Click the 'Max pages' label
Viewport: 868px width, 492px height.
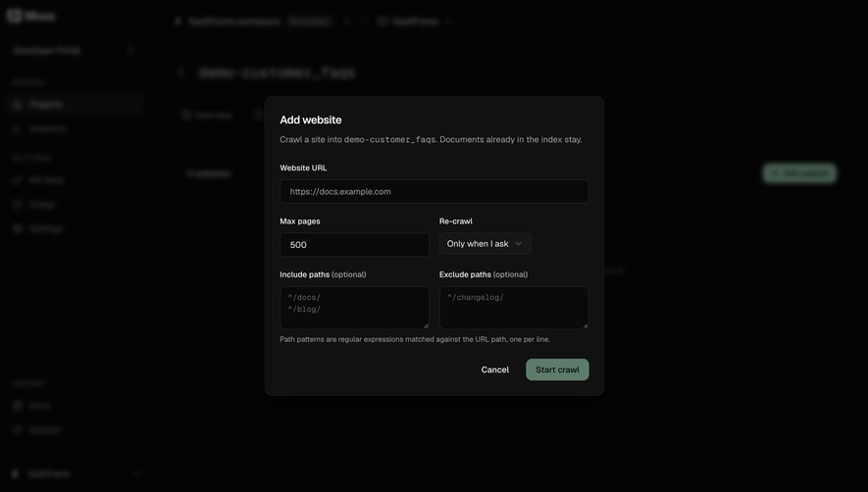tap(300, 221)
